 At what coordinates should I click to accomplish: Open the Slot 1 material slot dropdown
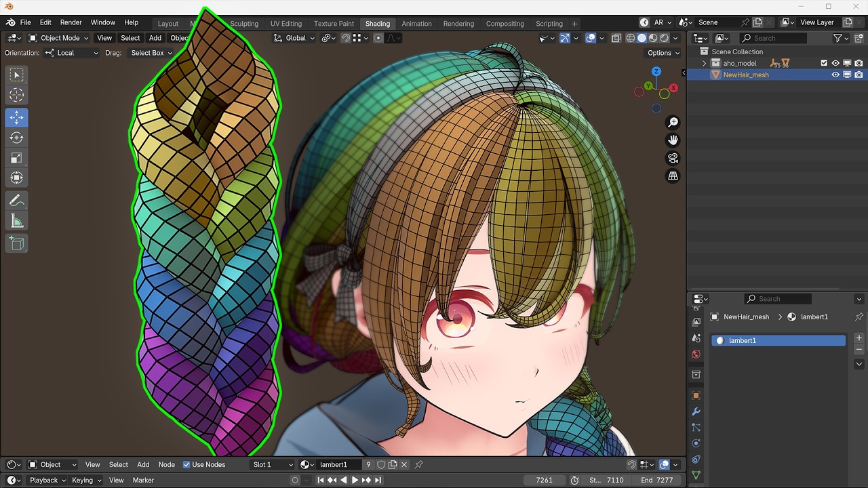click(x=273, y=464)
